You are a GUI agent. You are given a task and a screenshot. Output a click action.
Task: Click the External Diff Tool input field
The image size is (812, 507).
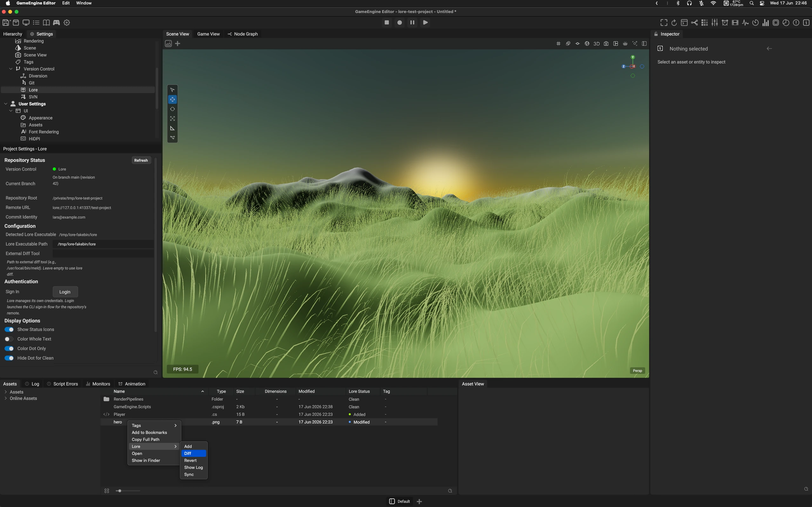(103, 253)
